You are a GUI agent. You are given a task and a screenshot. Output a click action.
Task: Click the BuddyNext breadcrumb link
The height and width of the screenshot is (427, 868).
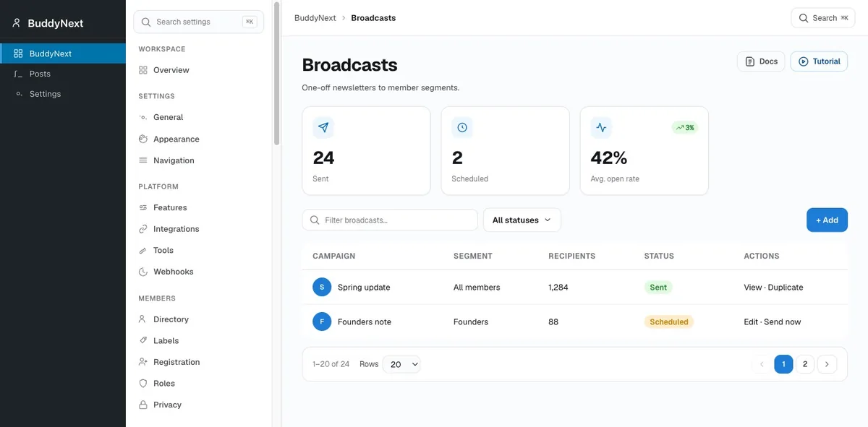pyautogui.click(x=315, y=18)
